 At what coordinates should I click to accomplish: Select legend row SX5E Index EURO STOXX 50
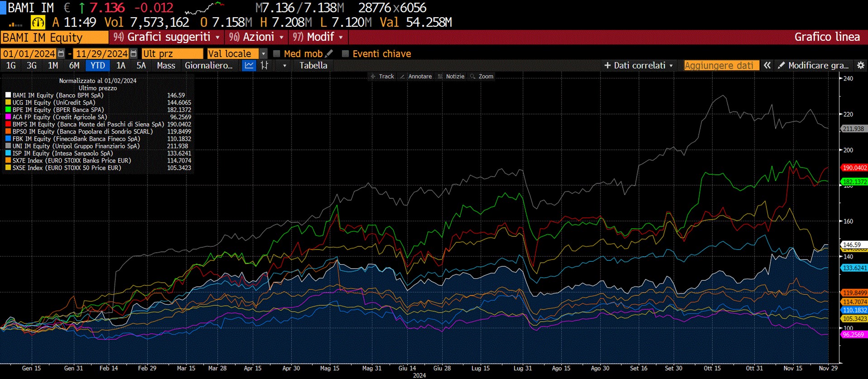tap(98, 168)
